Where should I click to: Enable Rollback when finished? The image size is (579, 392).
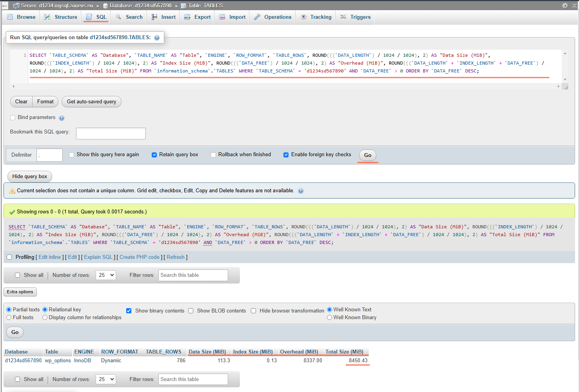point(213,155)
